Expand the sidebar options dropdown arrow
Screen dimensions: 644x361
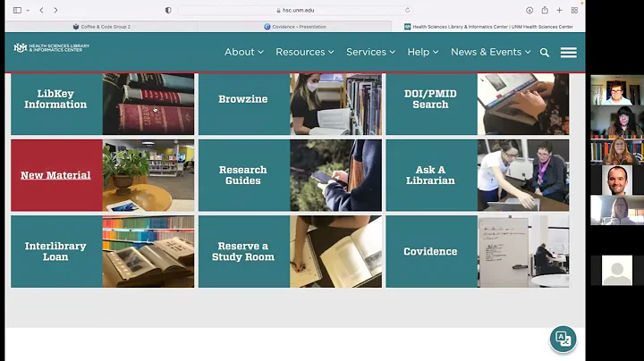click(x=28, y=10)
